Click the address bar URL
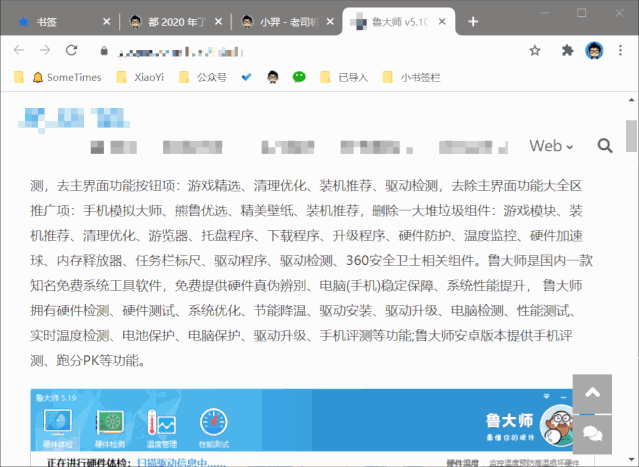The width and height of the screenshot is (639, 467). click(x=181, y=52)
